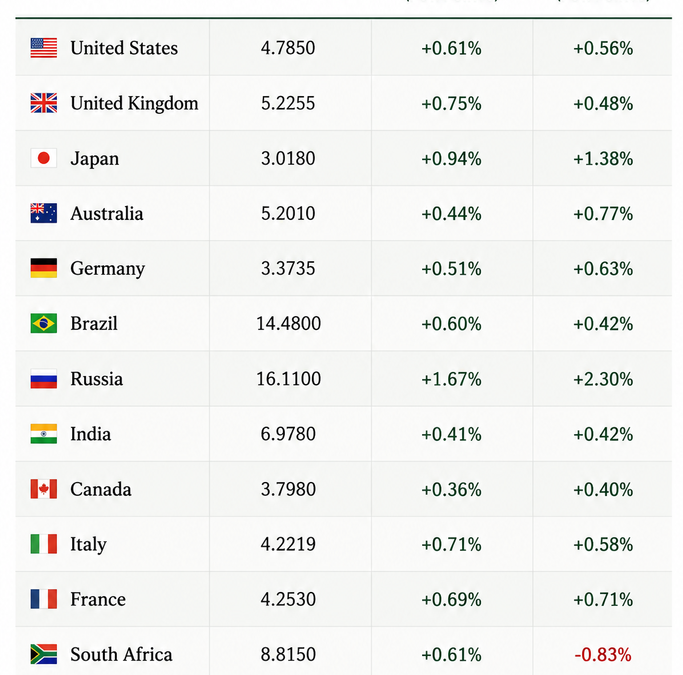683x675 pixels.
Task: Open the France country name link
Action: 98,599
